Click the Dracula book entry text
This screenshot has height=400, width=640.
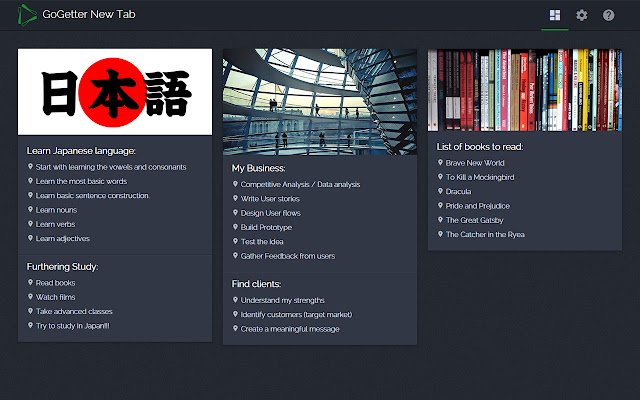pyautogui.click(x=458, y=191)
